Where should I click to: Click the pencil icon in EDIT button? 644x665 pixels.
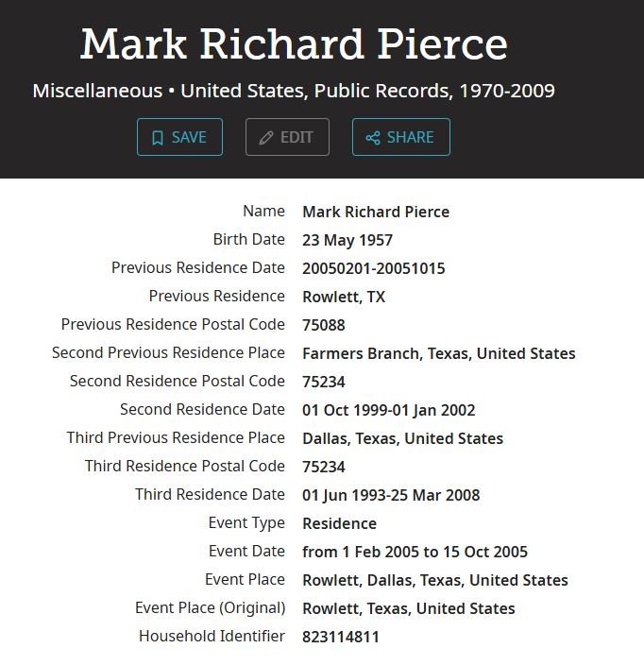tap(266, 138)
